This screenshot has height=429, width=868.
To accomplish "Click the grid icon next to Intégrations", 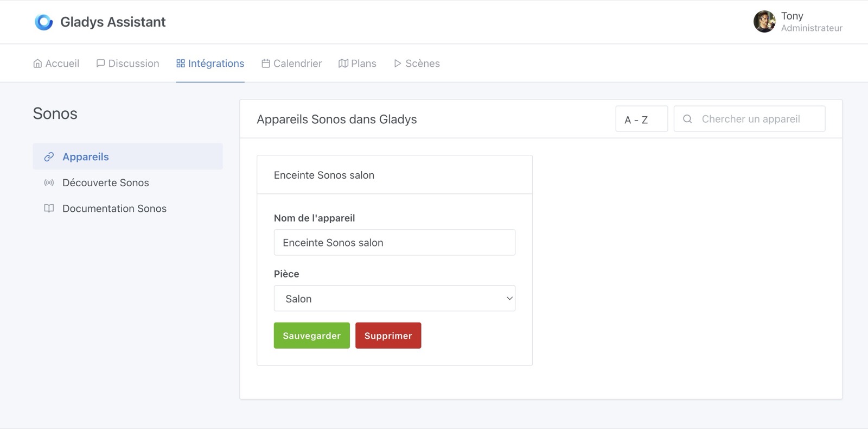I will click(x=181, y=64).
